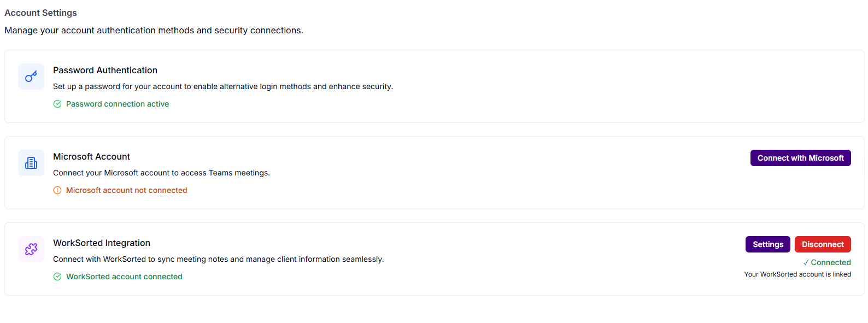
Task: Click the Connected label in WorkSorted card
Action: pos(831,262)
